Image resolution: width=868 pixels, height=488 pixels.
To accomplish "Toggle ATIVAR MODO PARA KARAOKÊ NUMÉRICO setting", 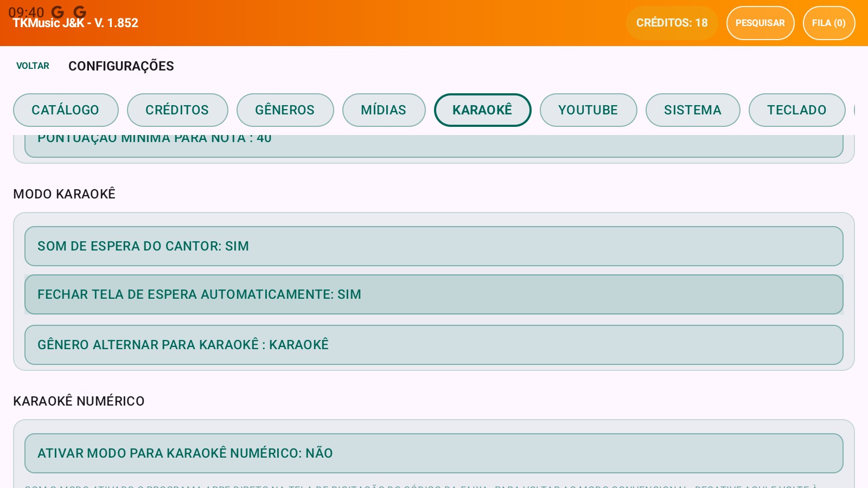I will coord(434,453).
